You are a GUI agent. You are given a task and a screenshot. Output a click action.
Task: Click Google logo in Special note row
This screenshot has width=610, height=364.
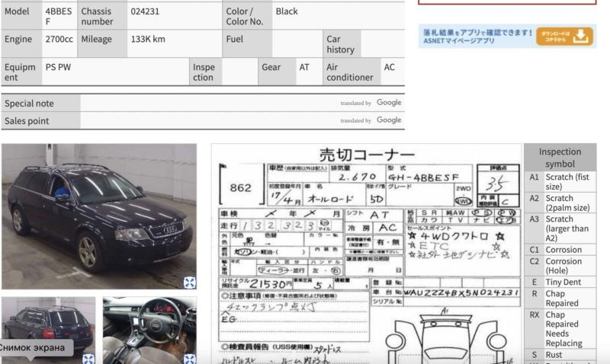coord(388,103)
